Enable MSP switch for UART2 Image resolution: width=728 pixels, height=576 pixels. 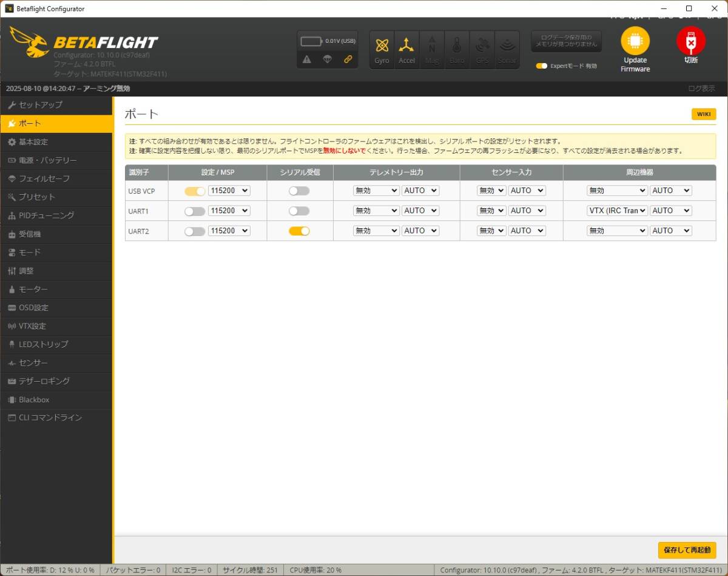click(x=195, y=231)
